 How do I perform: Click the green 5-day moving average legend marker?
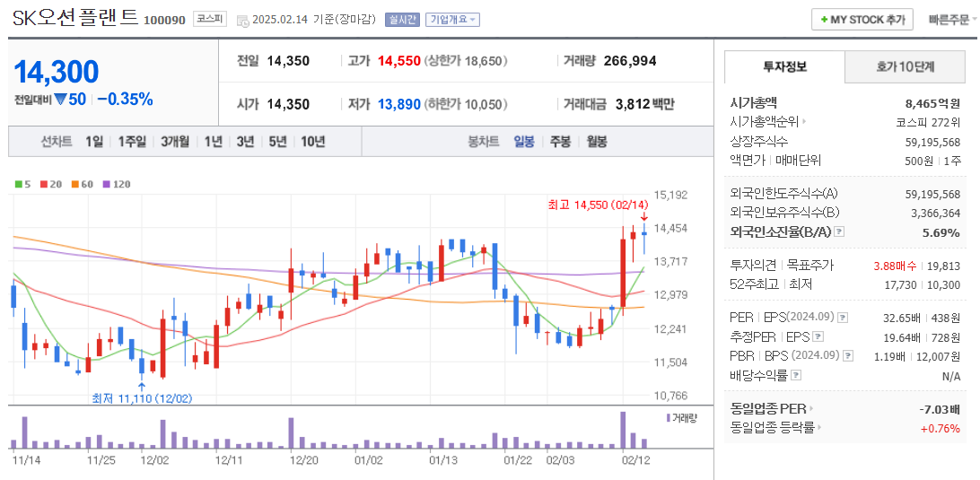(x=18, y=185)
